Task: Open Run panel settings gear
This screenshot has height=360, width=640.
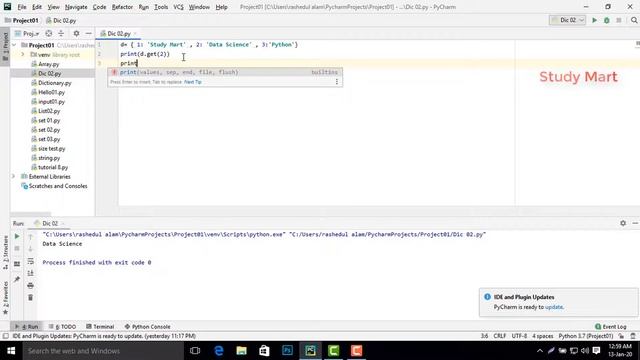Action: pyautogui.click(x=623, y=223)
